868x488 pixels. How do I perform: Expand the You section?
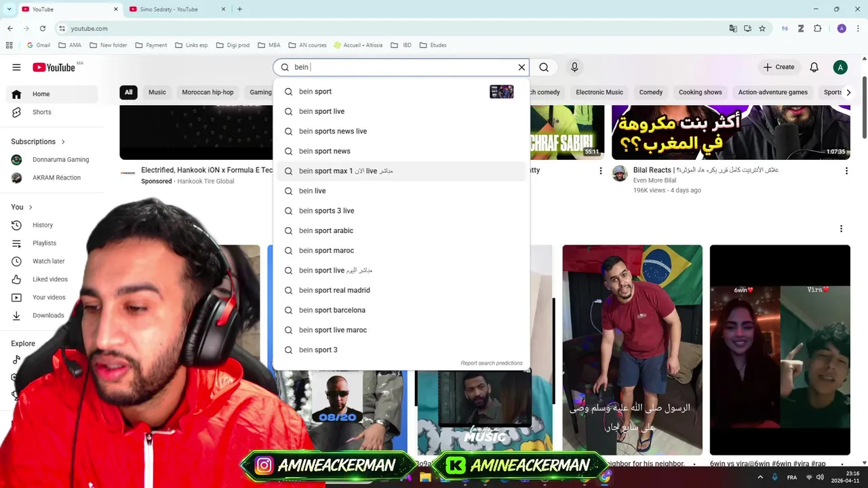[22, 207]
